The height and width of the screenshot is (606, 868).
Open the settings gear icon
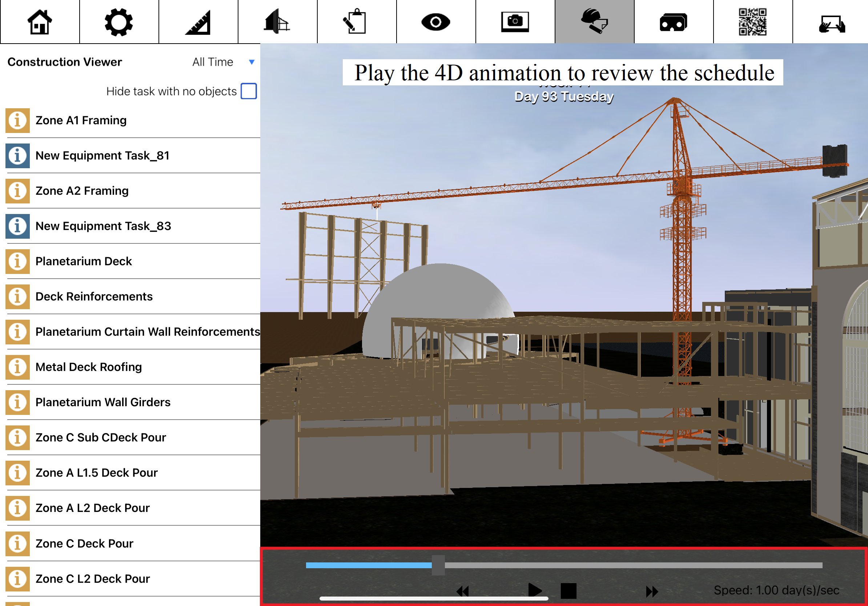click(x=119, y=22)
